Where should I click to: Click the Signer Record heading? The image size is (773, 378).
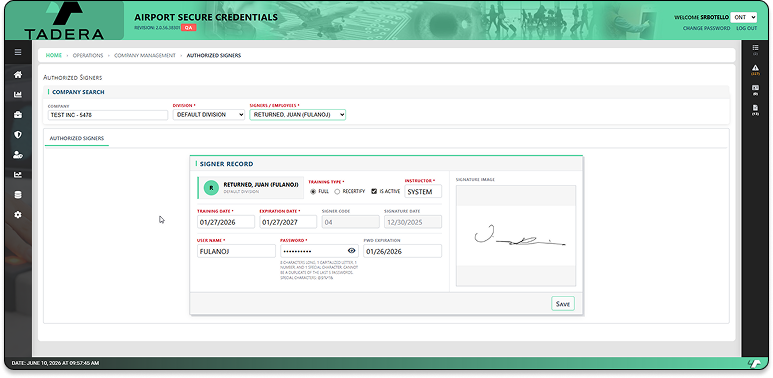(226, 164)
